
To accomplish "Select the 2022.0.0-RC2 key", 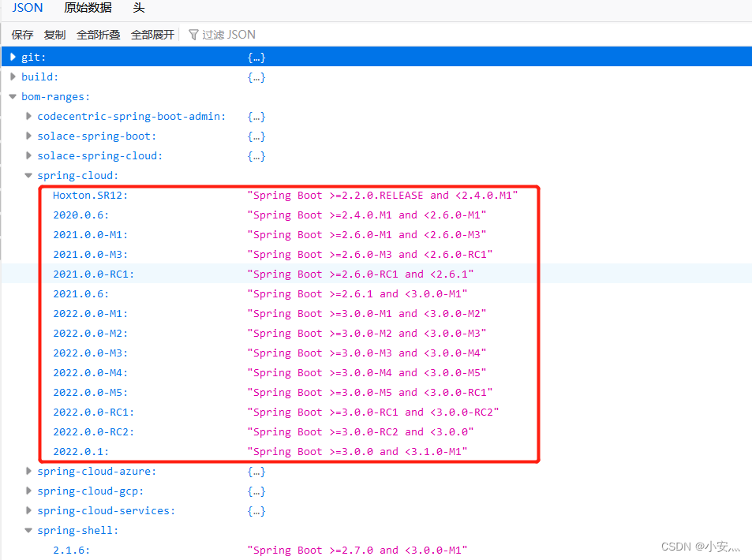I will coord(94,432).
